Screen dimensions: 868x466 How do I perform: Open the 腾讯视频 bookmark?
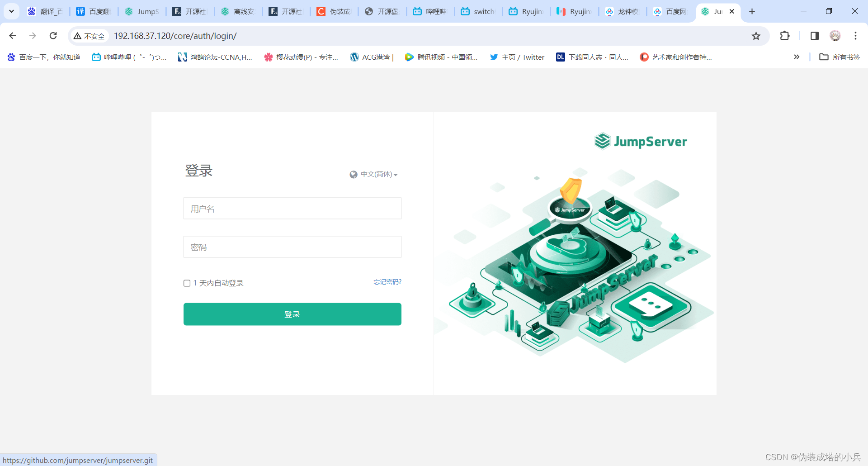(441, 57)
